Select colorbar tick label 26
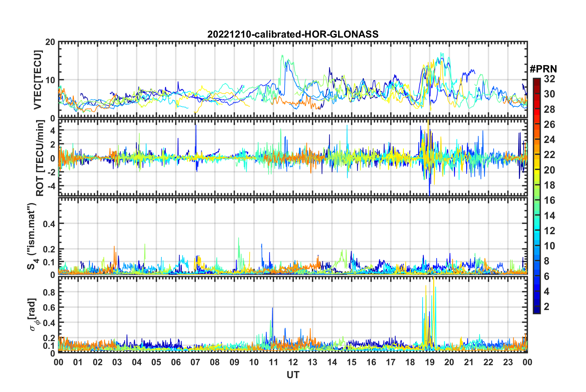 [549, 125]
